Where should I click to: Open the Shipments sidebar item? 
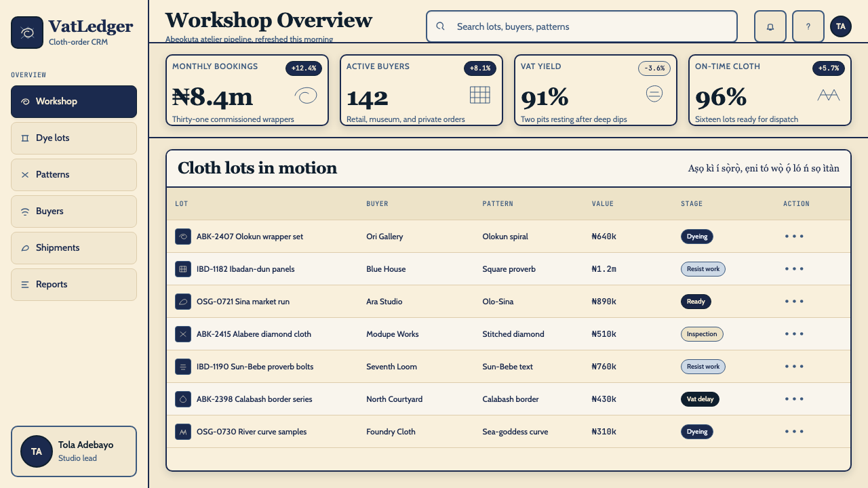(x=74, y=248)
